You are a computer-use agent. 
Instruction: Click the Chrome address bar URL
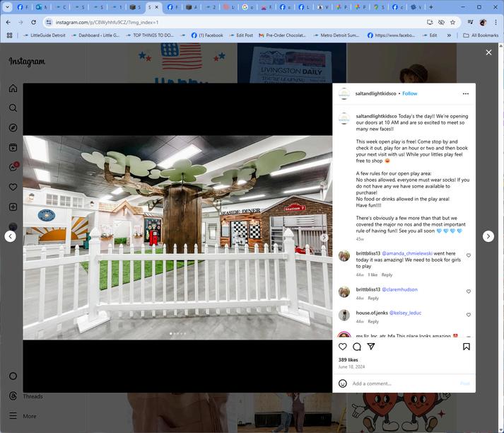(x=107, y=22)
